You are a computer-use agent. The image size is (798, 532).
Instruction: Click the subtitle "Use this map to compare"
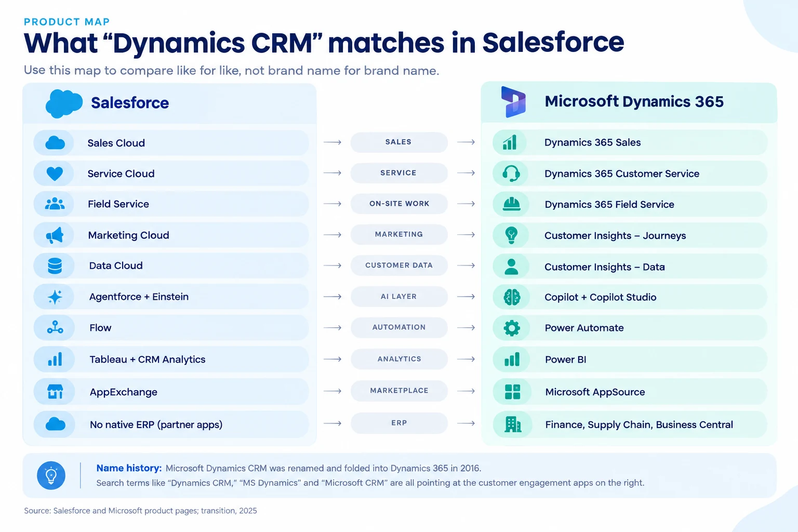232,71
